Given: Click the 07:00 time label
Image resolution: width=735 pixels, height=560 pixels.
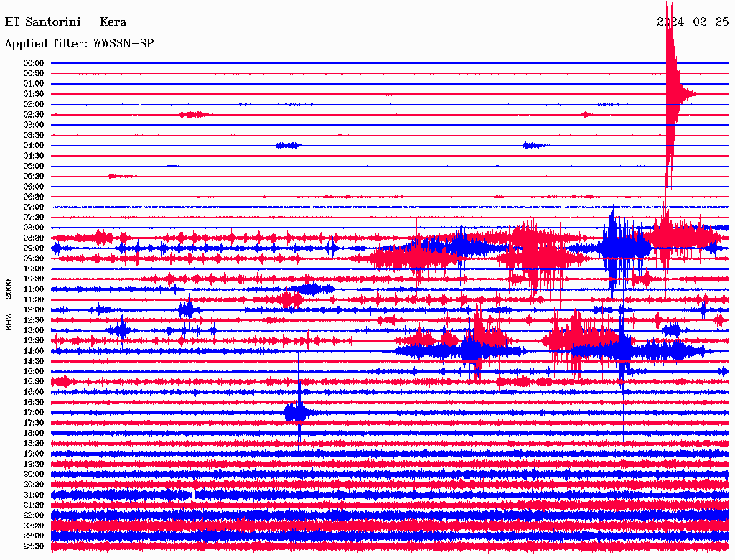Looking at the screenshot, I should pyautogui.click(x=34, y=207).
